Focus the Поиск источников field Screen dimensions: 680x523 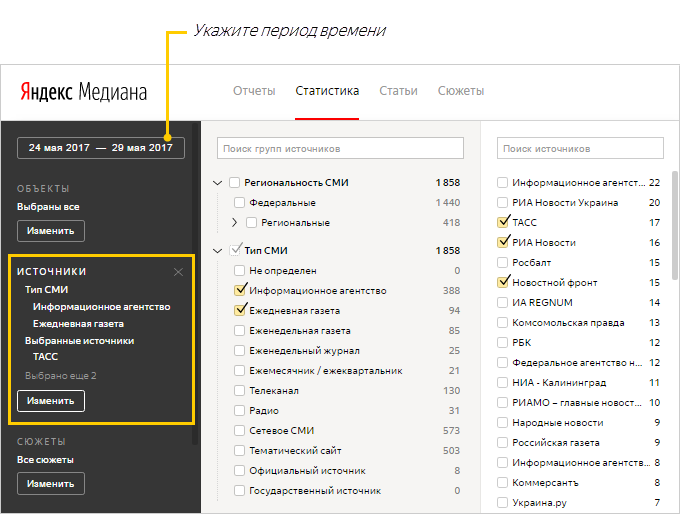[x=580, y=148]
